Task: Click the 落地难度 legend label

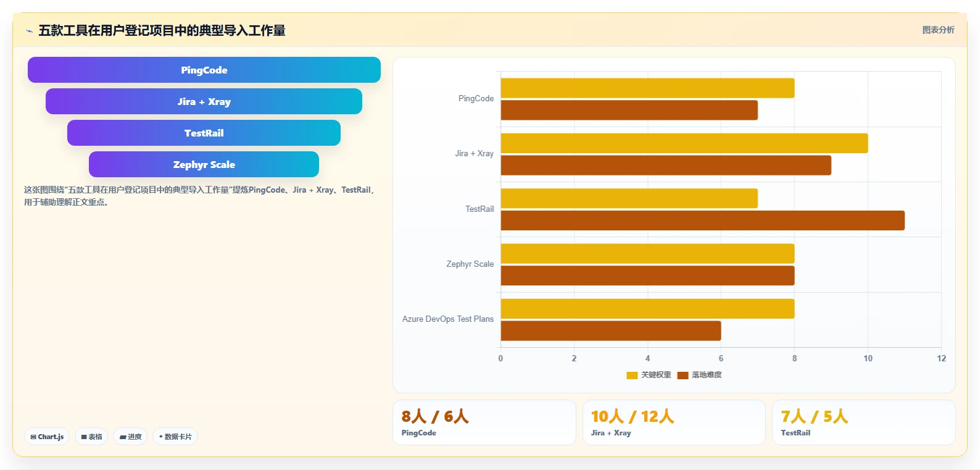Action: 707,375
